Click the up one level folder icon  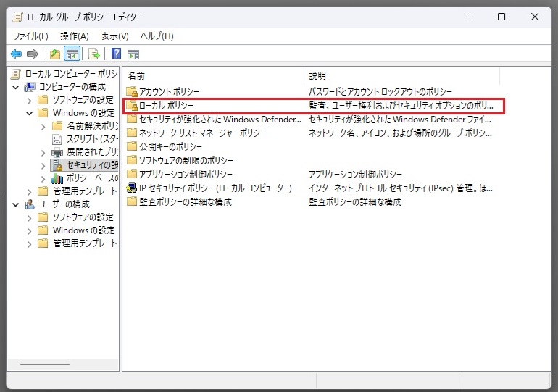click(55, 54)
